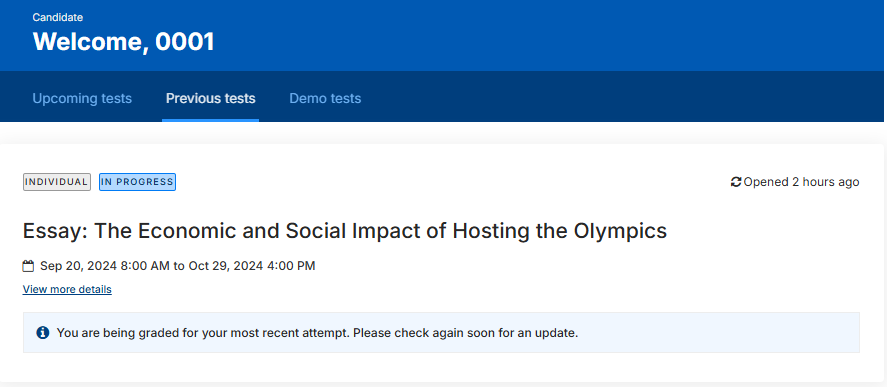Click the small Candidate label above the welcome heading
This screenshot has width=887, height=387.
(x=58, y=18)
